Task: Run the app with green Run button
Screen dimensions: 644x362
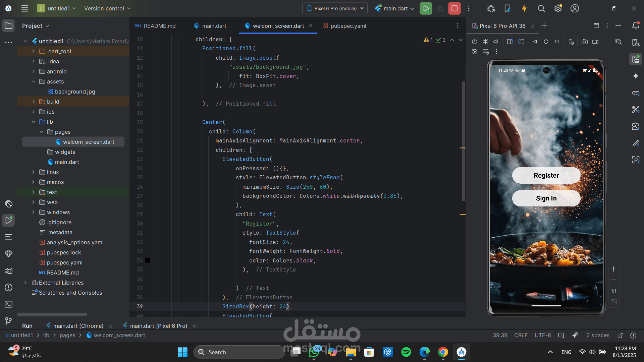Action: coord(426,8)
